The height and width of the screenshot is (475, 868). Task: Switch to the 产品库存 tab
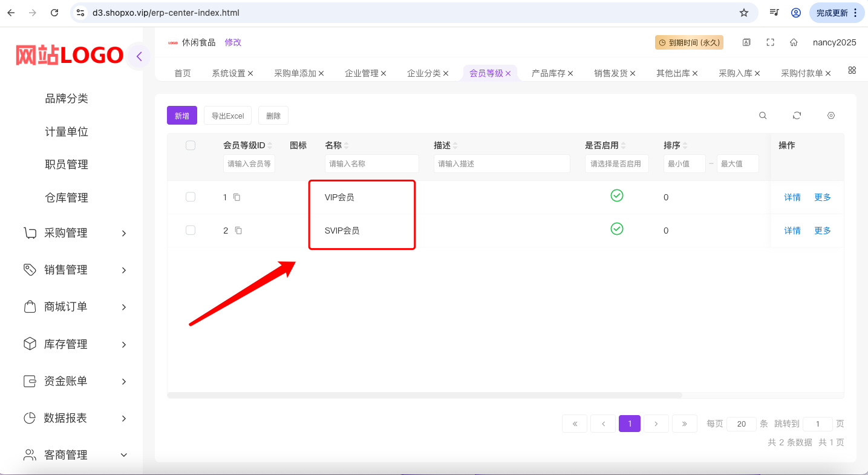(549, 73)
